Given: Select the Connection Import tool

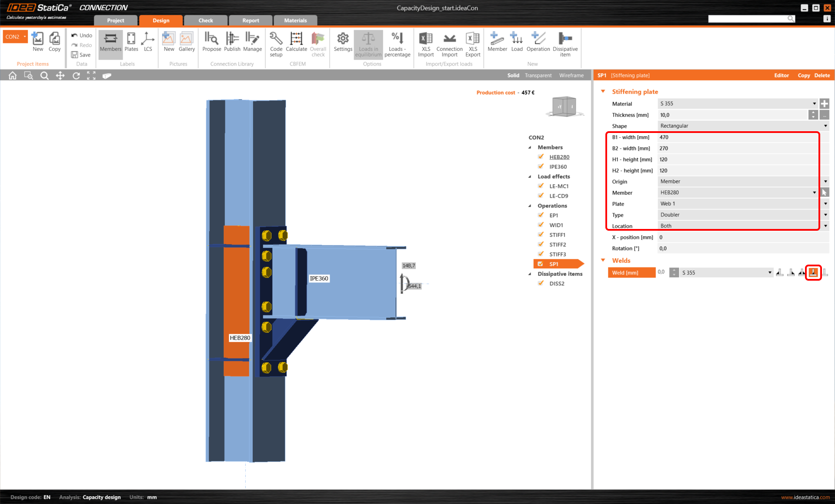Looking at the screenshot, I should [x=449, y=43].
